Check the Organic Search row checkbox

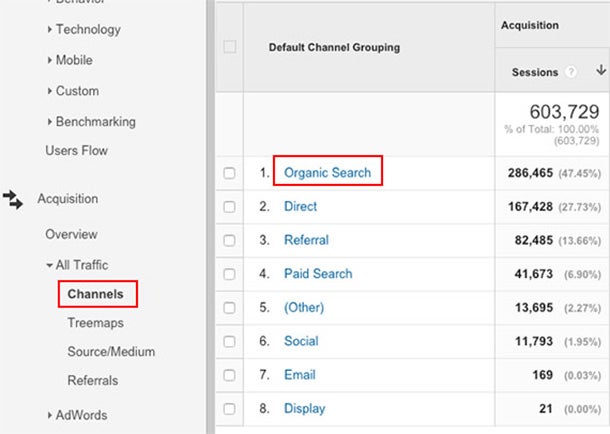(x=230, y=173)
